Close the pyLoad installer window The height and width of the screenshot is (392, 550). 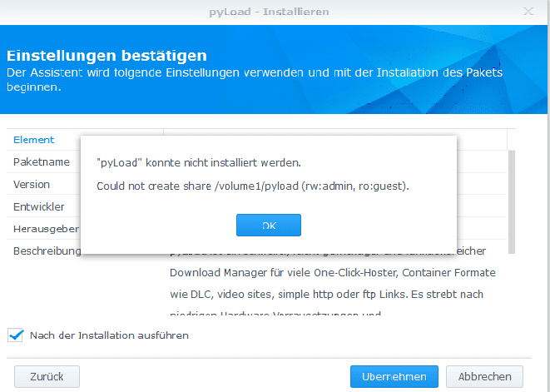528,11
